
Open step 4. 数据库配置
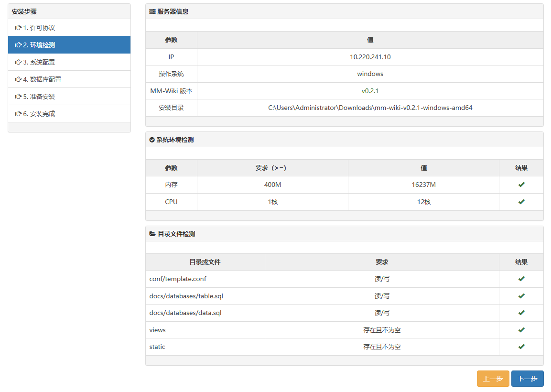(x=42, y=79)
